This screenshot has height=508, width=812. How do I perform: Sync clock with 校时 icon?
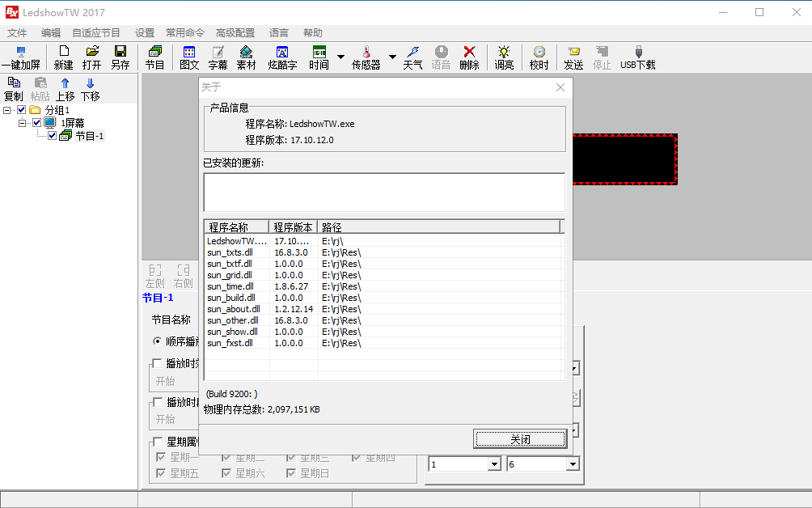click(x=539, y=57)
